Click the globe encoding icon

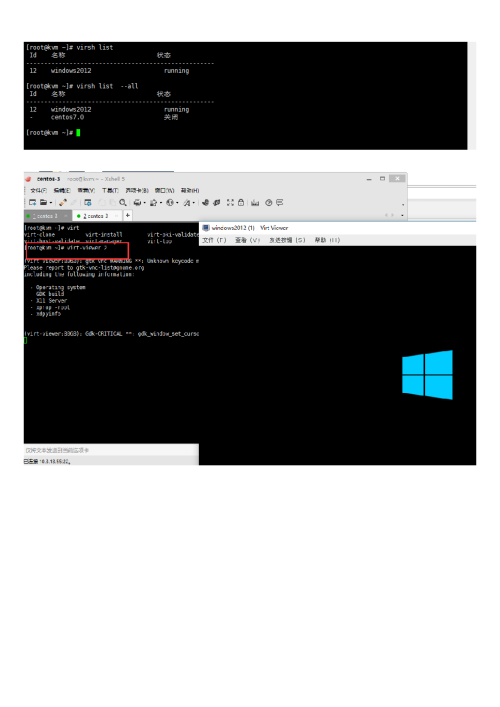(x=170, y=202)
